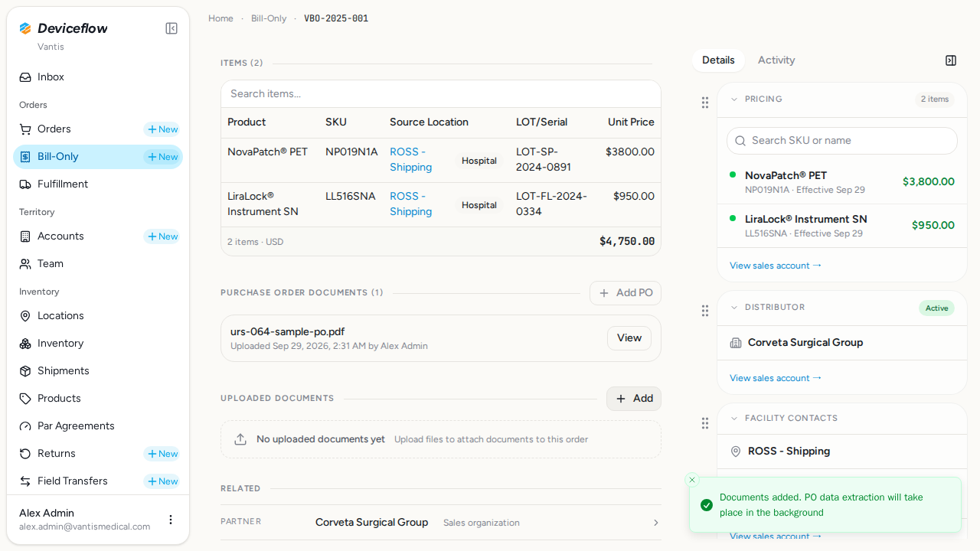Image resolution: width=980 pixels, height=551 pixels.
Task: Collapse the Pricing section chevron
Action: tap(734, 99)
